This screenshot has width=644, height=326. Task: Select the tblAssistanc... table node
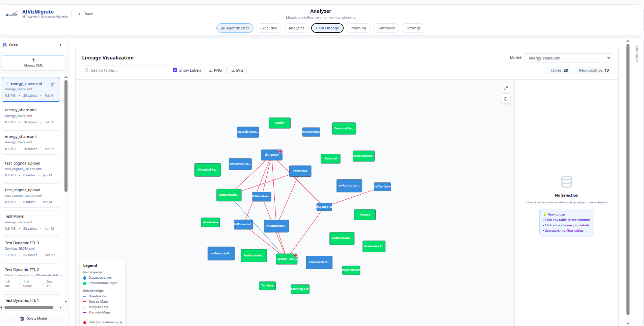coord(262,196)
